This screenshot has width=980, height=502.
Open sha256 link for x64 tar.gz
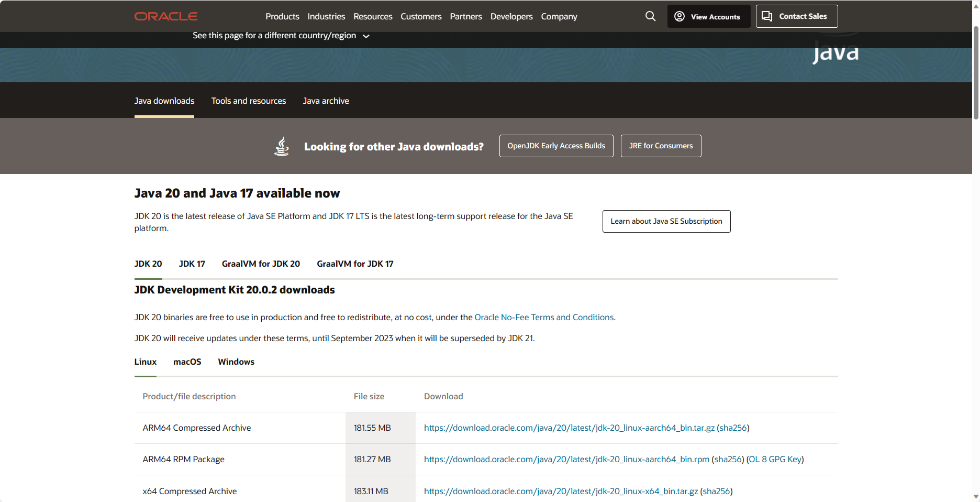click(716, 491)
